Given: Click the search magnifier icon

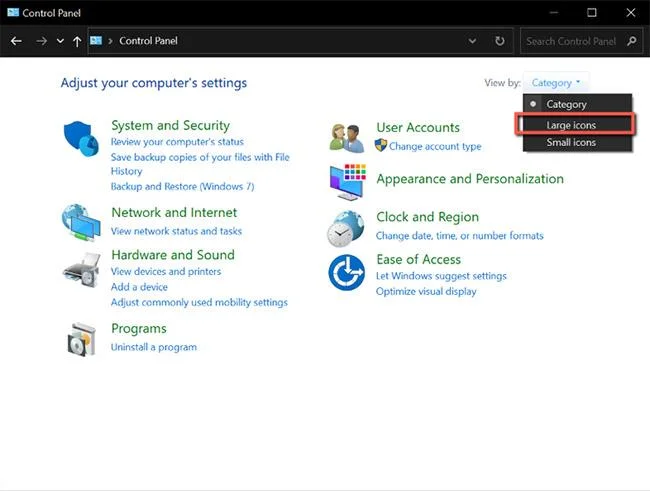Looking at the screenshot, I should coord(632,41).
